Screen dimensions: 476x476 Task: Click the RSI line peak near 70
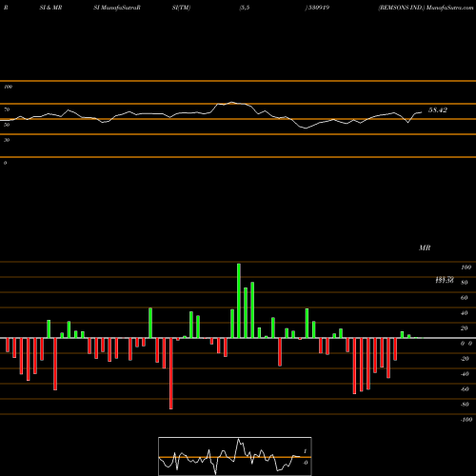coord(232,102)
